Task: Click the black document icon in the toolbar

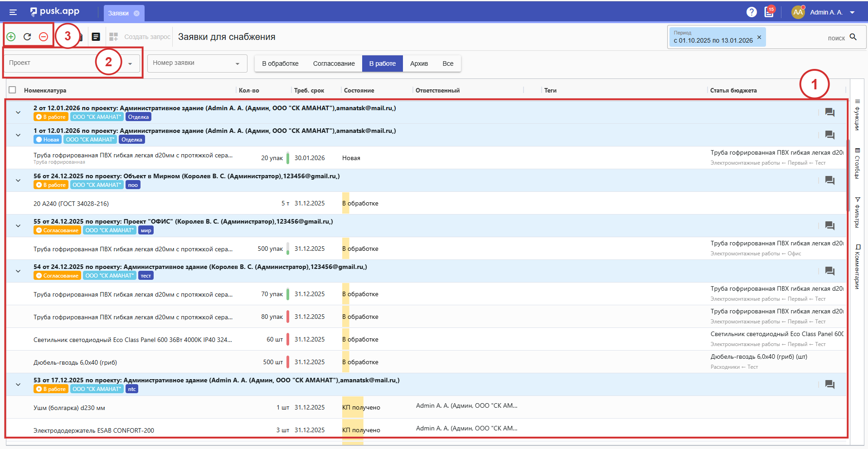Action: point(96,37)
